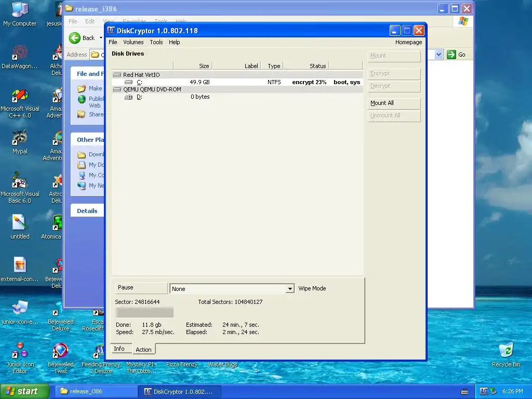Click the Details panel header in Explorer
This screenshot has width=532, height=399.
coord(87,211)
